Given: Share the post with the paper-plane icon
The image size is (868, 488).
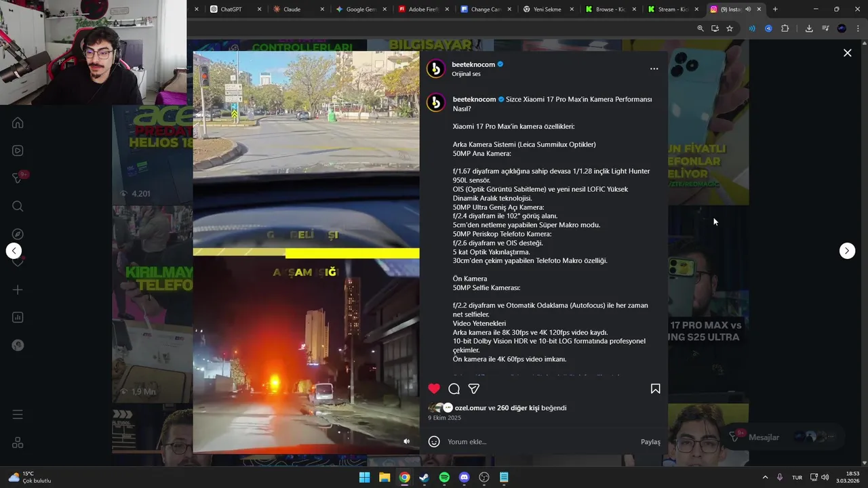Looking at the screenshot, I should click(474, 388).
